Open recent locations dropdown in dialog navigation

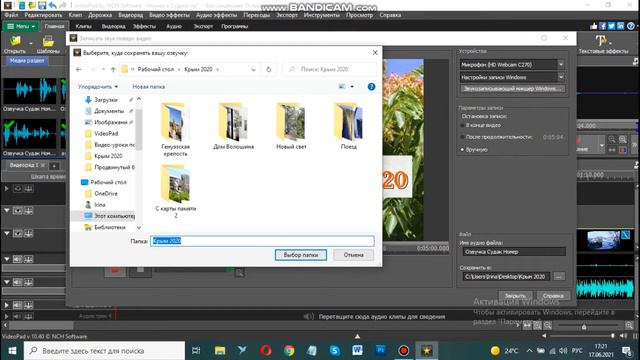(103, 69)
